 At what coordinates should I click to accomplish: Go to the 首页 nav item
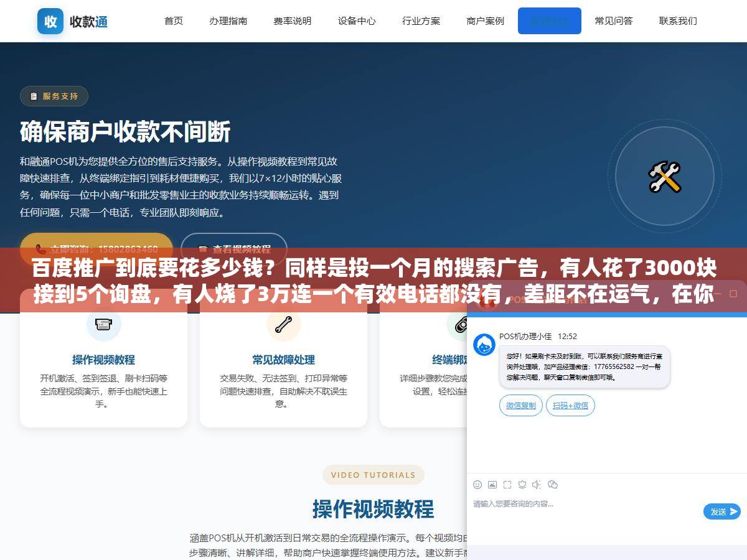point(174,21)
